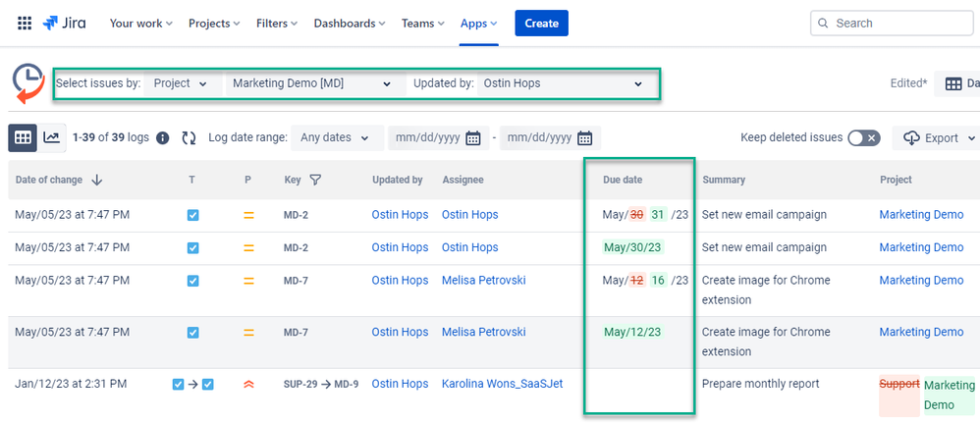The image size is (980, 423).
Task: Click the new issue type icon in SUP-29 row
Action: coord(208,385)
